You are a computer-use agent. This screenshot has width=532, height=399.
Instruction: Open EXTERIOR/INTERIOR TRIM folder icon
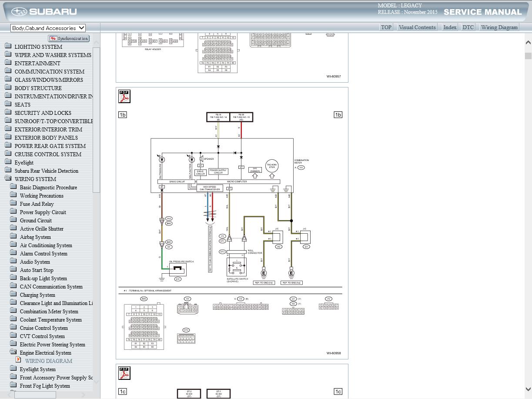pos(8,129)
